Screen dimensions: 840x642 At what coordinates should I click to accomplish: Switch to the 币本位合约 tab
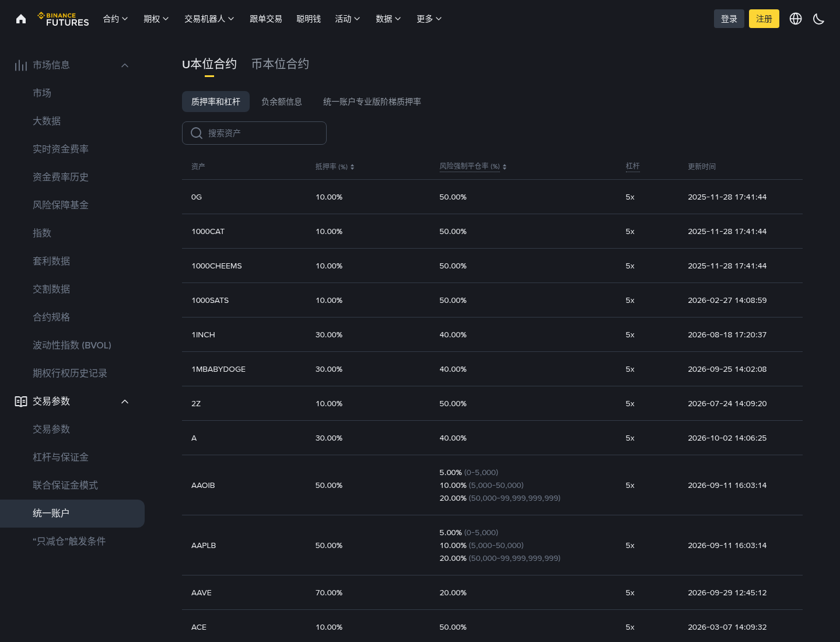click(x=280, y=64)
